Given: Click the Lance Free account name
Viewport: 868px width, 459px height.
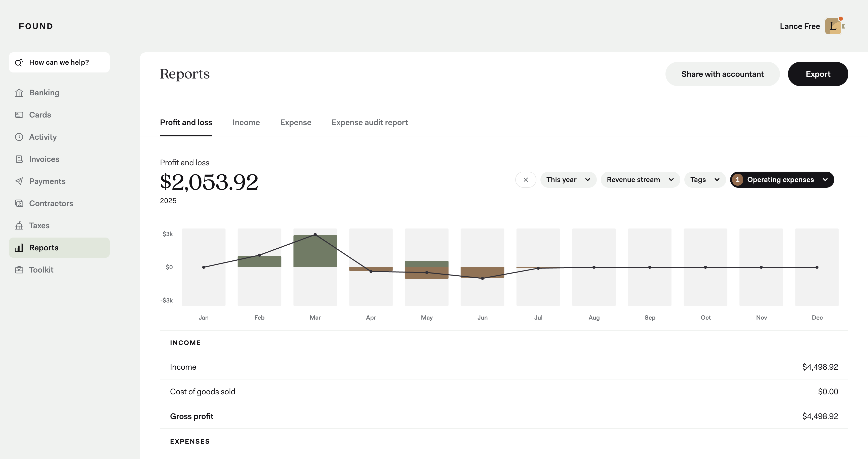Looking at the screenshot, I should [800, 26].
